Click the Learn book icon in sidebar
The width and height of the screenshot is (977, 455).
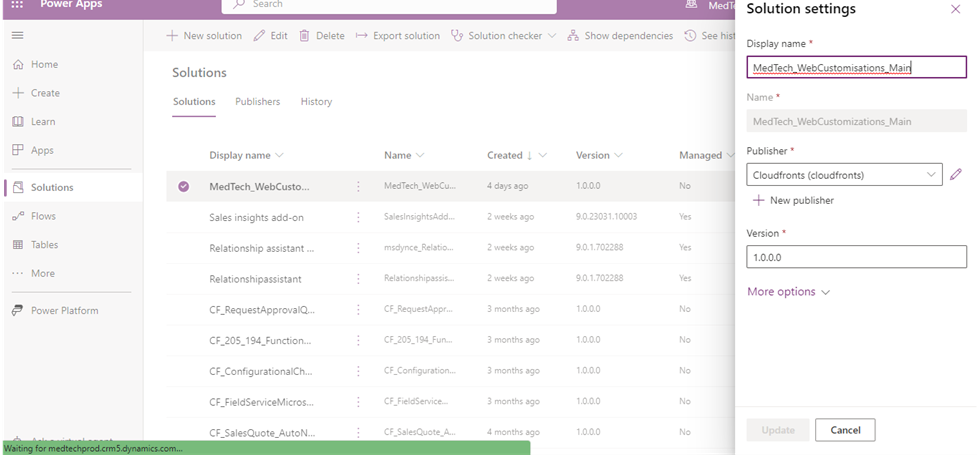pos(18,122)
